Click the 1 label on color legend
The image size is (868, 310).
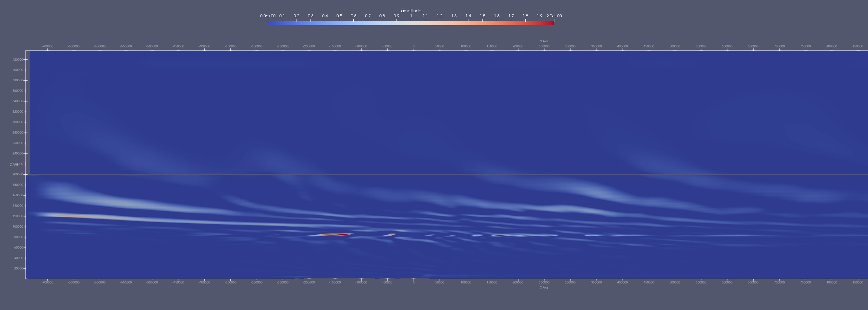pyautogui.click(x=411, y=16)
